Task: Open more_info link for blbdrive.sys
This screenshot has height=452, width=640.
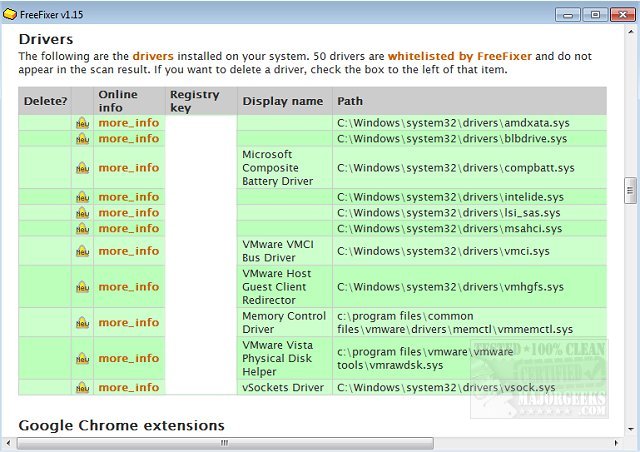Action: point(128,139)
